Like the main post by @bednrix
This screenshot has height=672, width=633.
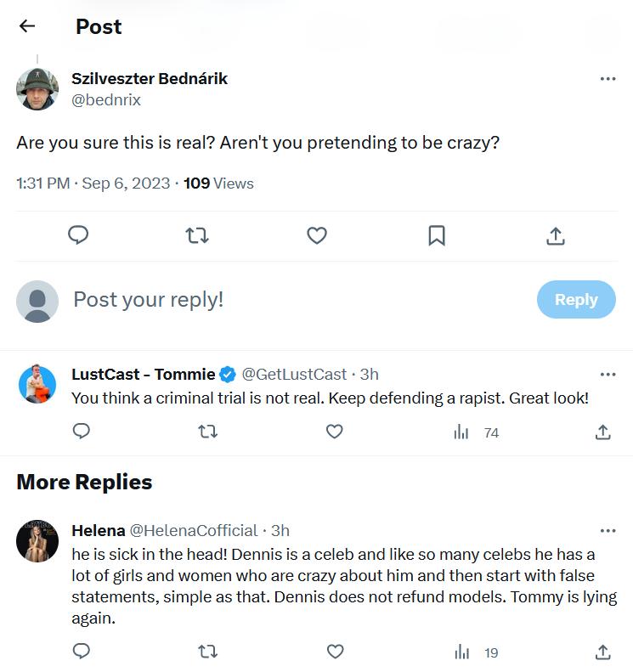pyautogui.click(x=317, y=235)
